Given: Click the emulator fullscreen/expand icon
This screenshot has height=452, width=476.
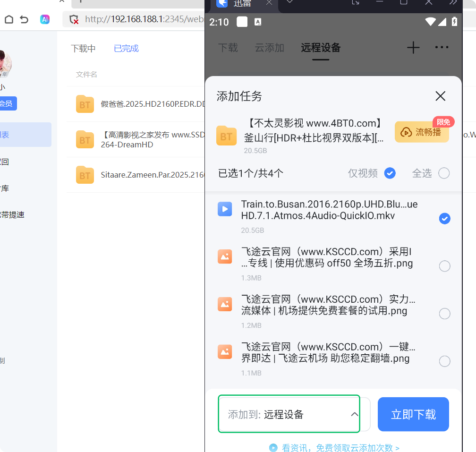Looking at the screenshot, I should (356, 2).
